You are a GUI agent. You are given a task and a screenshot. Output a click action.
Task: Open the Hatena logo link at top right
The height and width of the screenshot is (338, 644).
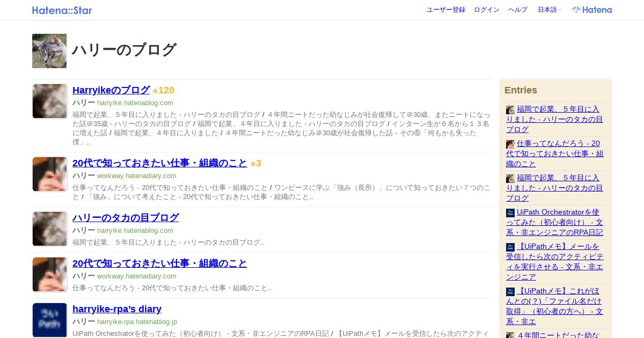[592, 10]
